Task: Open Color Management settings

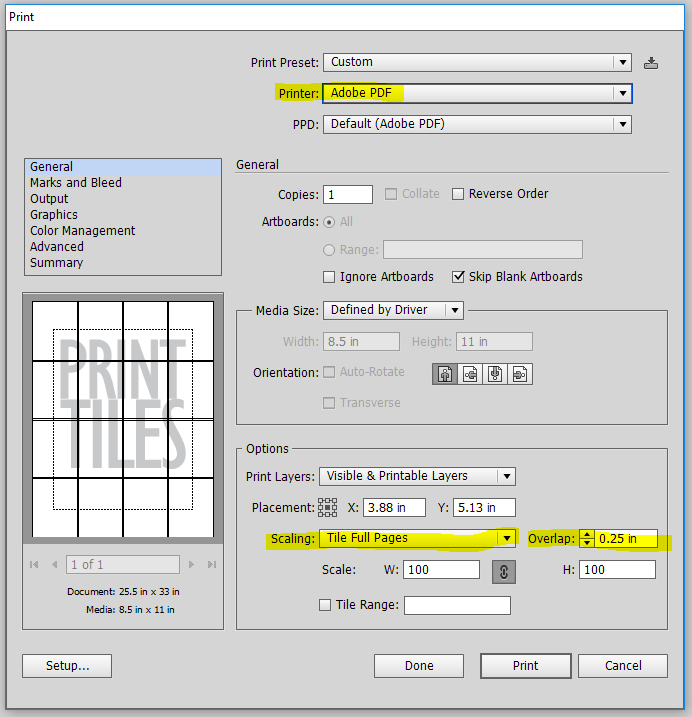Action: 123,231
